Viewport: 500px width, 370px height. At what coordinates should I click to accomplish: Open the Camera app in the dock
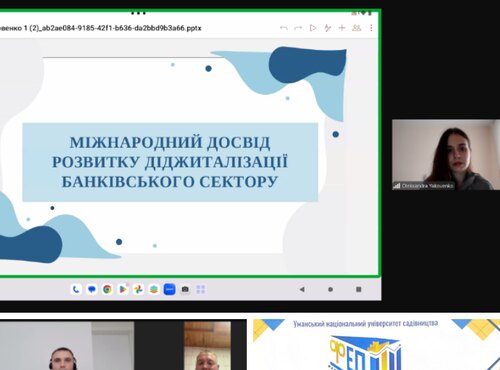(185, 289)
